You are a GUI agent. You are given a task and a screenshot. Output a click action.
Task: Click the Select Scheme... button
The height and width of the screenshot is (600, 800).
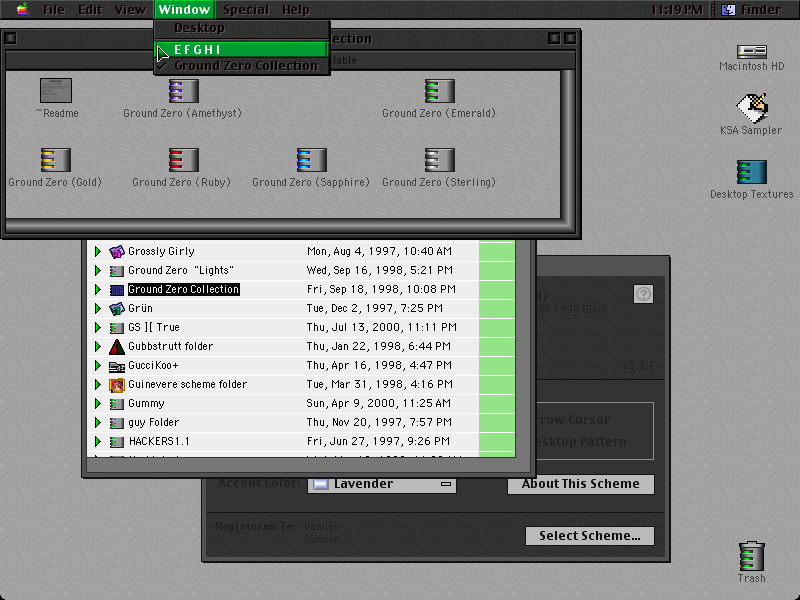pos(590,536)
